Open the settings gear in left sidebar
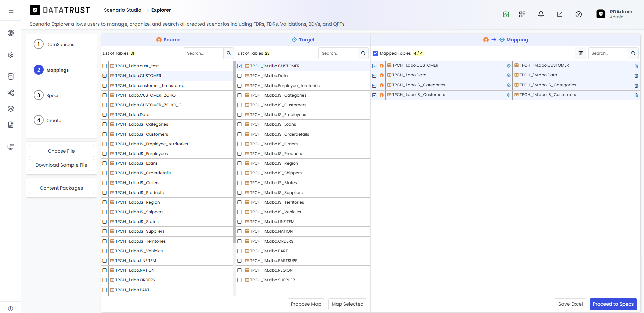The width and height of the screenshot is (644, 313). [x=11, y=55]
